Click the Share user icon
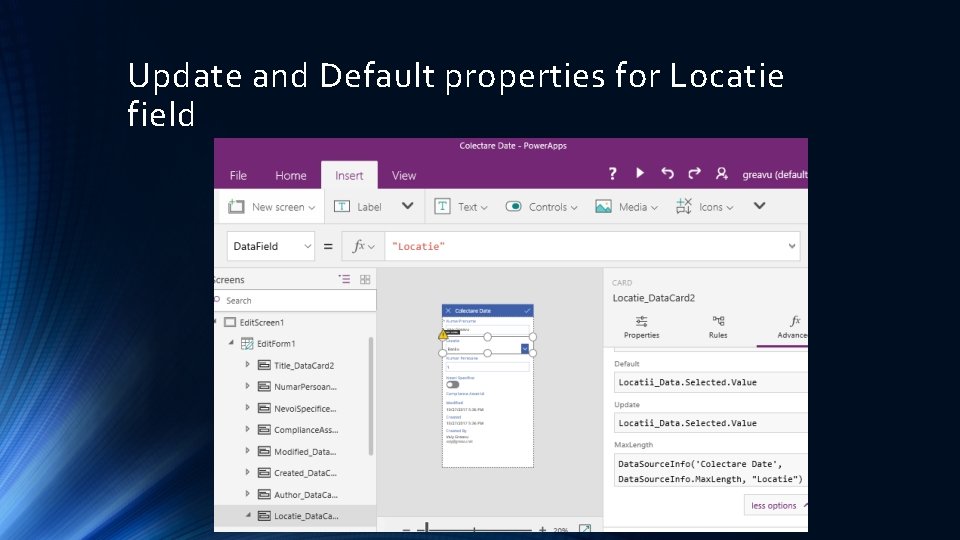Screen dimensions: 960x540 tap(722, 174)
